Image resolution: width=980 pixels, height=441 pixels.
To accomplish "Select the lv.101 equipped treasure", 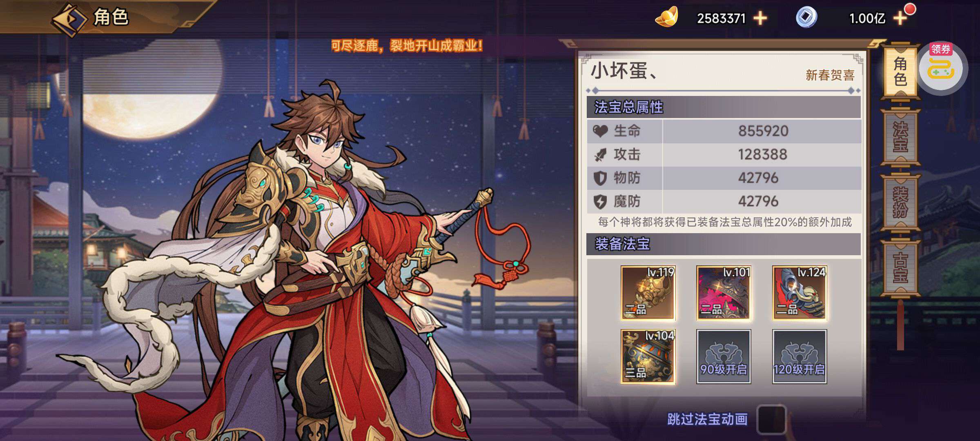I will tap(724, 292).
